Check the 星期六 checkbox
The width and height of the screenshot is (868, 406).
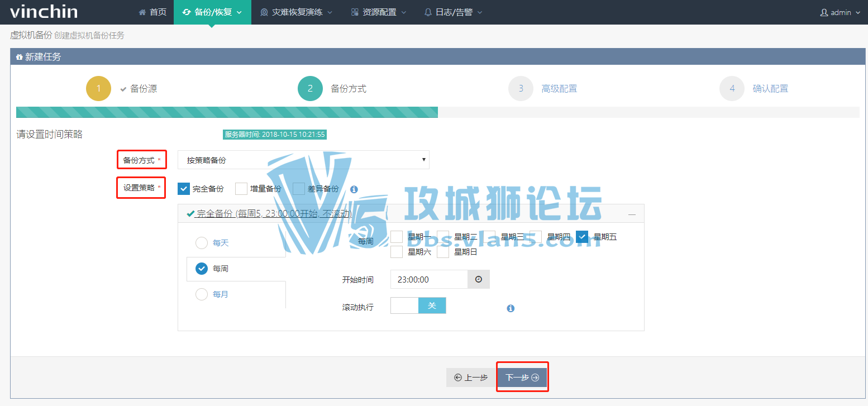point(397,252)
